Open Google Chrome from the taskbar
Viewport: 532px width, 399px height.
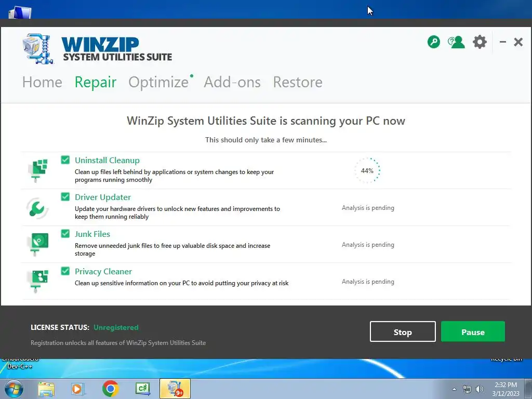point(110,389)
